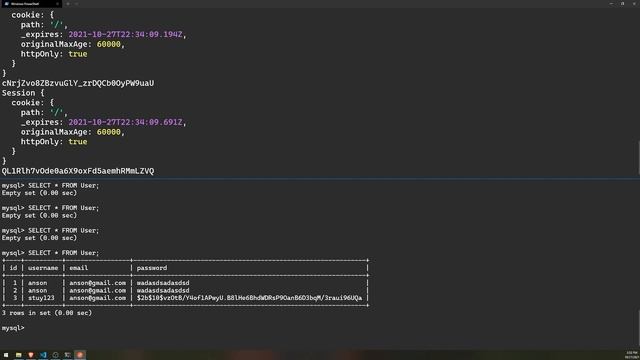Image resolution: width=640 pixels, height=360 pixels.
Task: Click expires value 2021-10-27T22:34:09.691Z
Action: 125,122
